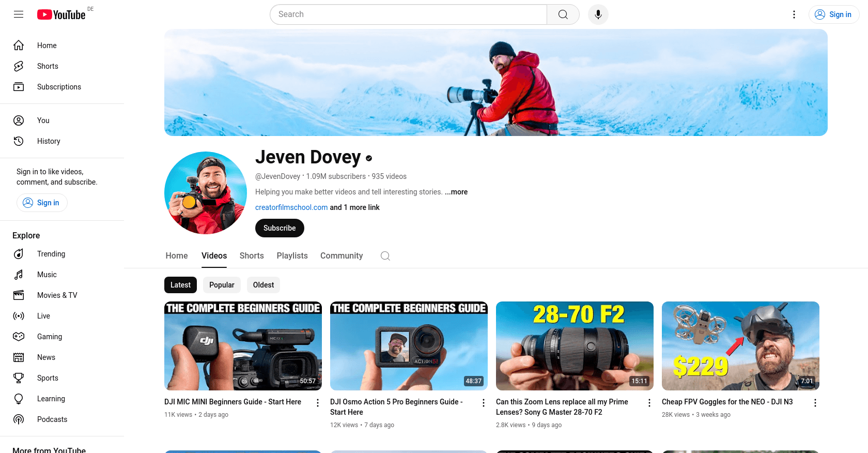Open creatorfilmschool.com link
The image size is (868, 453).
[291, 207]
